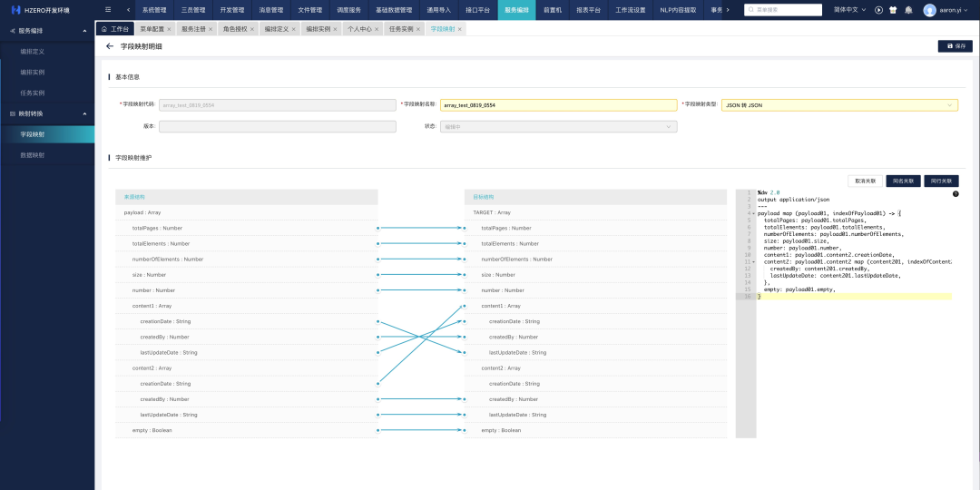Viewport: 980px width, 490px height.
Task: Click the HZERO logo icon
Action: 15,10
